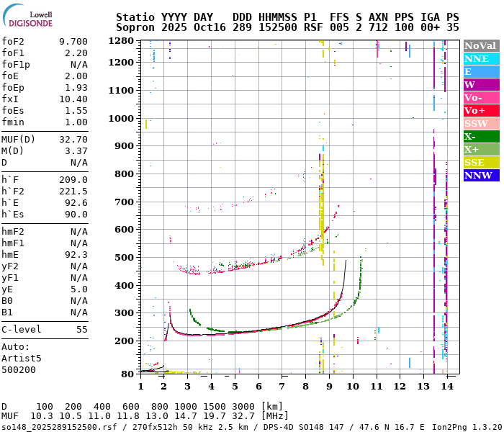504x432 pixels.
Task: Select the Vo+ red legend swatch
Action: pos(480,110)
